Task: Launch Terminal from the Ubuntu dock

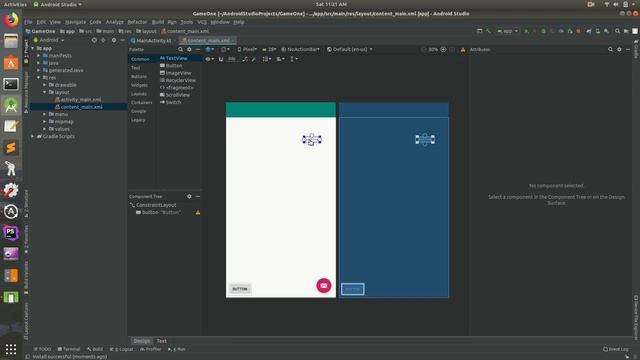Action: tap(11, 84)
